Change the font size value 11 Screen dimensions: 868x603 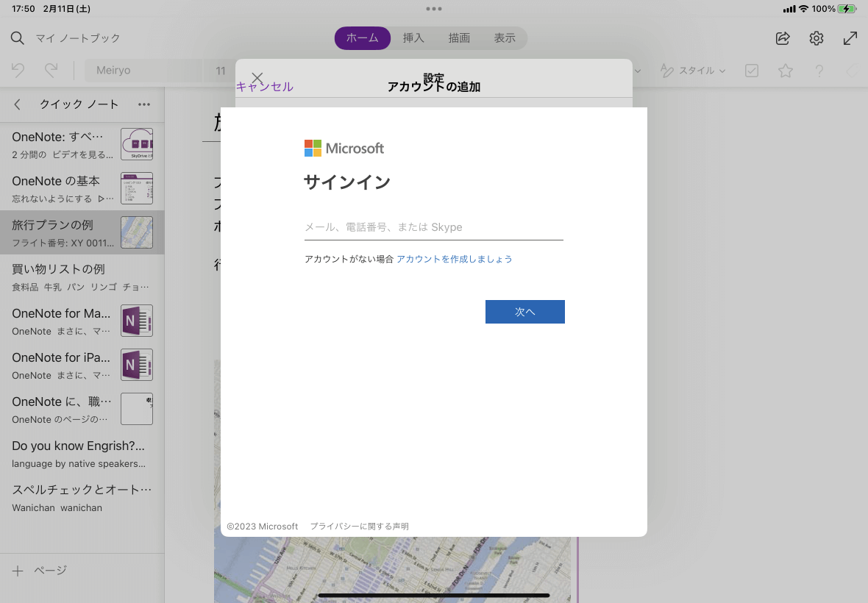pyautogui.click(x=220, y=71)
